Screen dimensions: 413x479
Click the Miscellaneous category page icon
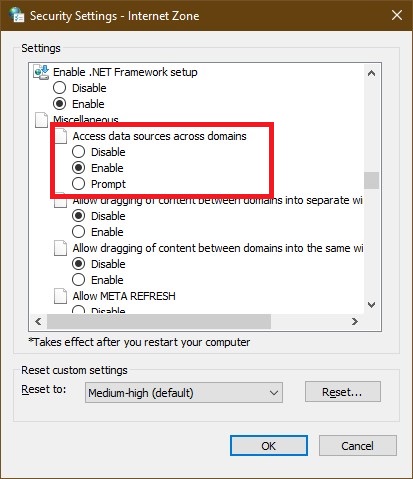[x=42, y=120]
